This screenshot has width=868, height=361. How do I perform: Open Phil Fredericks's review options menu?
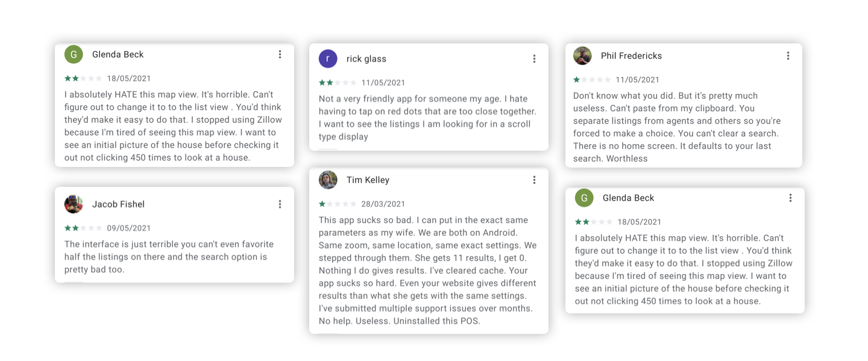[788, 55]
